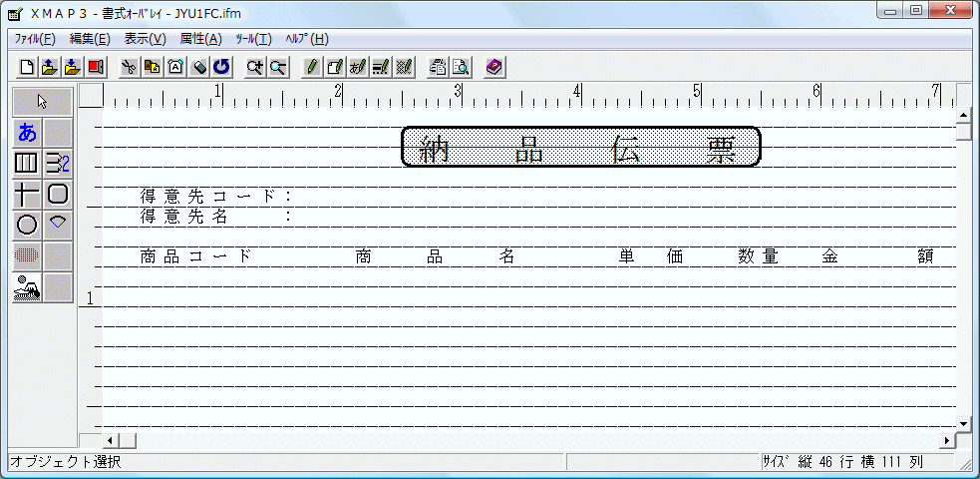Image resolution: width=980 pixels, height=479 pixels.
Task: Select the circle drawing tool
Action: point(28,225)
